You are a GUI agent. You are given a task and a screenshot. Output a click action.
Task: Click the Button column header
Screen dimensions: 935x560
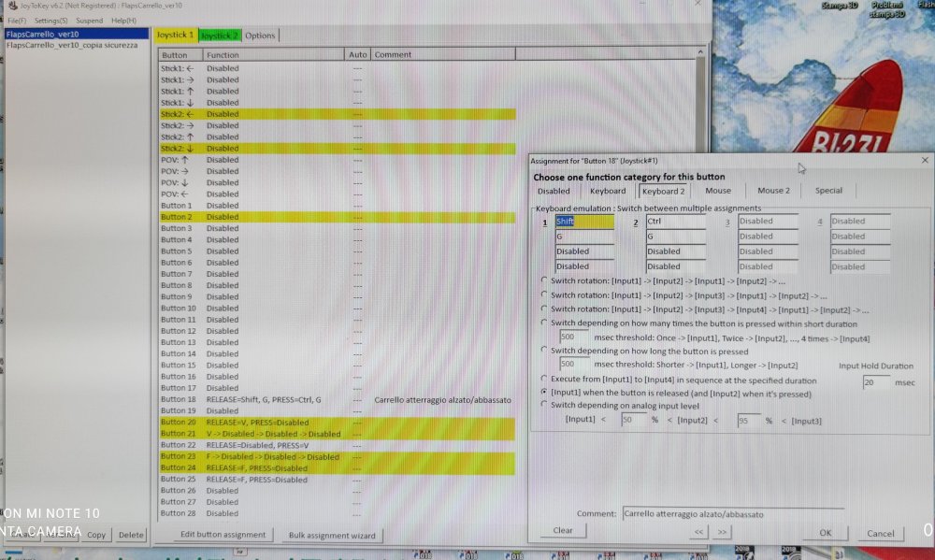180,55
